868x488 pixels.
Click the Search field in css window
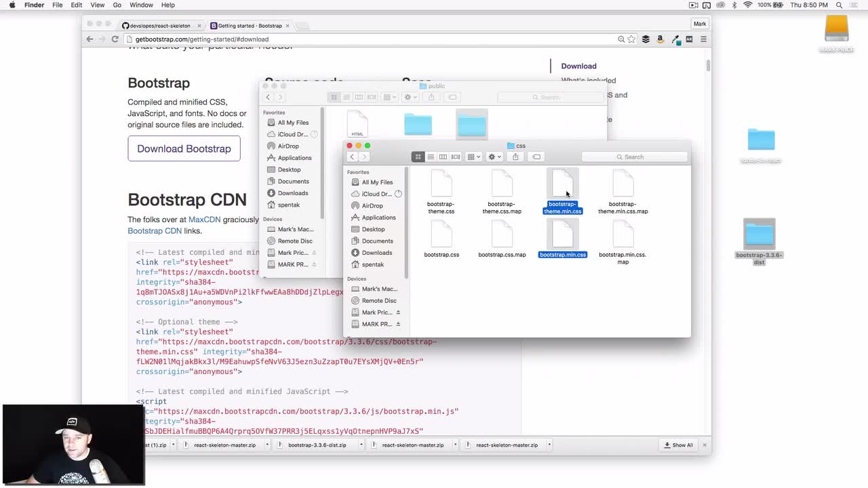pos(634,157)
